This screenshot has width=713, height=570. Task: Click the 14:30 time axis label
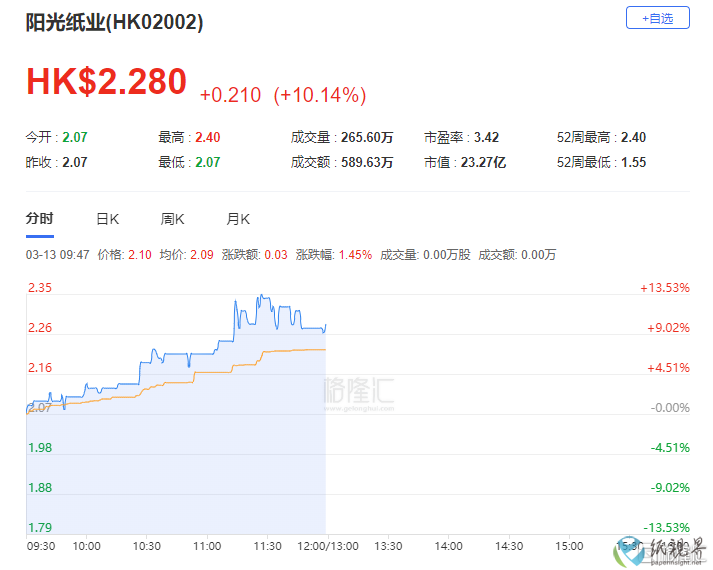[509, 546]
